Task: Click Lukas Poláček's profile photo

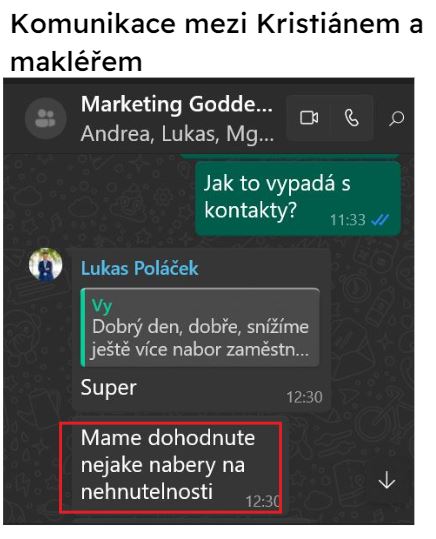Action: click(x=46, y=265)
